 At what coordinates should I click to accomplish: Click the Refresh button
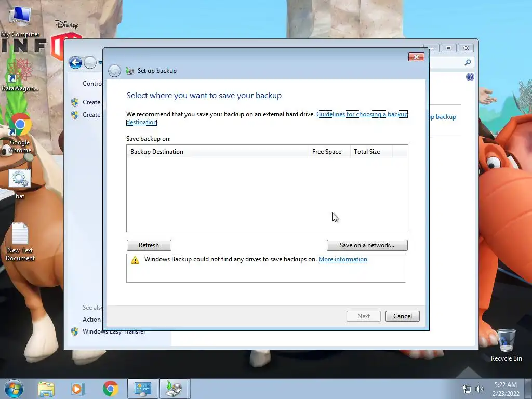tap(149, 245)
